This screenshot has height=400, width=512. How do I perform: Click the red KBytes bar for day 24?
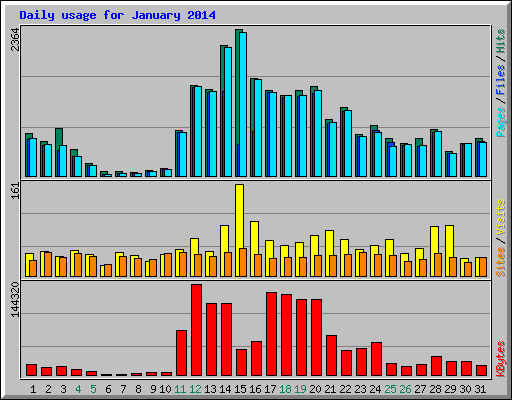click(376, 359)
